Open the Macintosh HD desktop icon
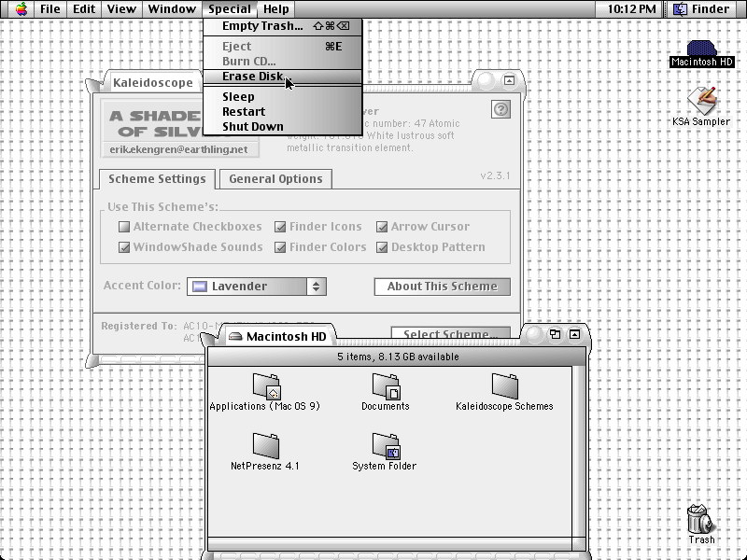Screen dimensions: 747x560 [x=701, y=53]
